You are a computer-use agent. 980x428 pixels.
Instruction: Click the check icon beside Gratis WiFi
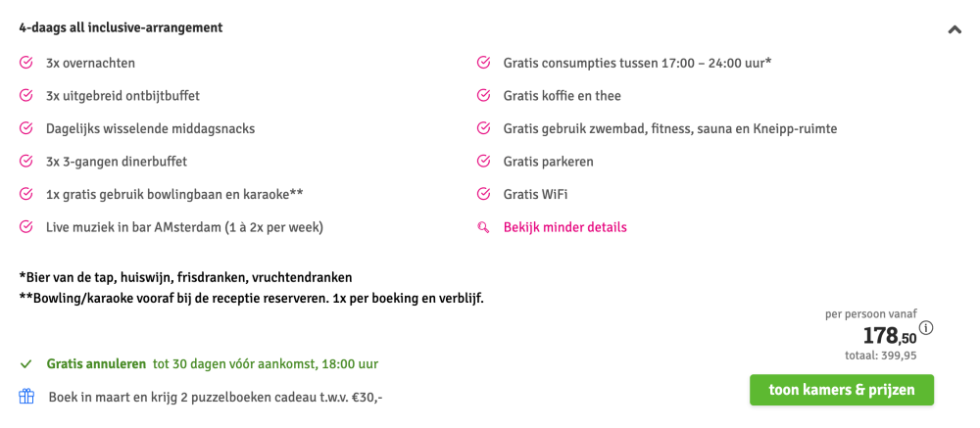(x=483, y=195)
